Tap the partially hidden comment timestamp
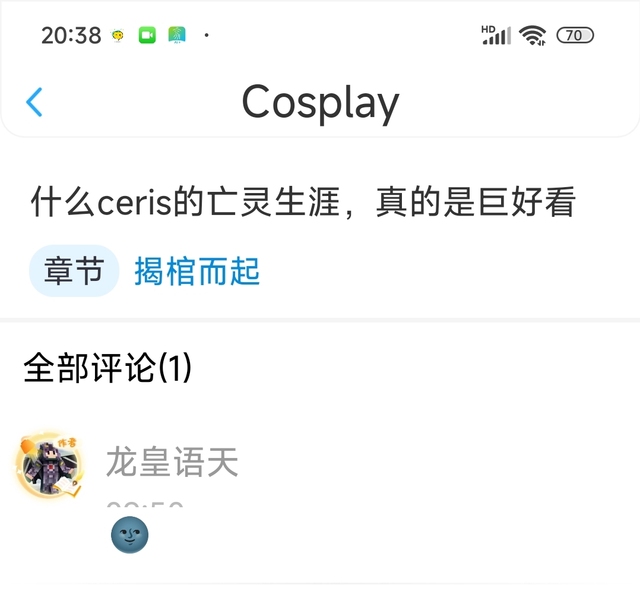640x591 pixels. 145,505
